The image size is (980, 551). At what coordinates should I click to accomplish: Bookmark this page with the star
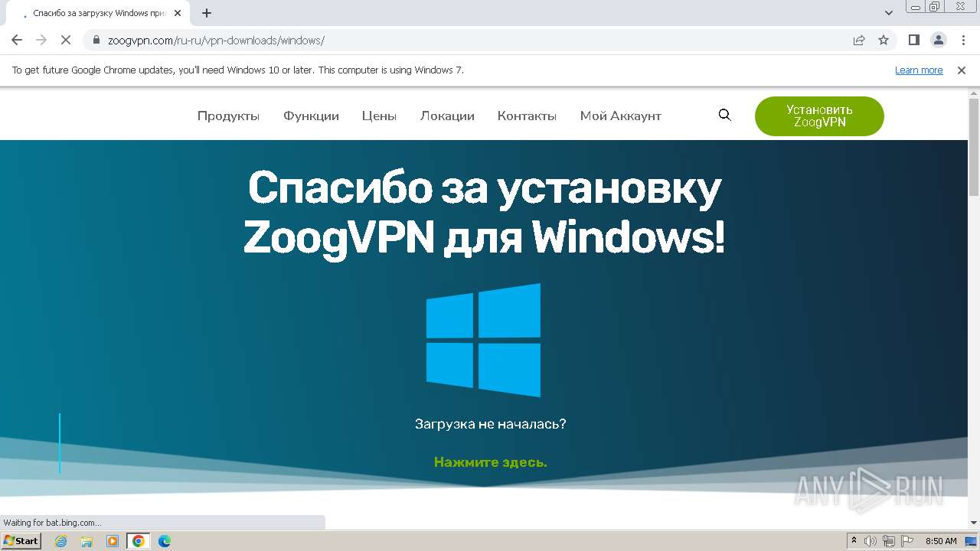click(x=884, y=41)
